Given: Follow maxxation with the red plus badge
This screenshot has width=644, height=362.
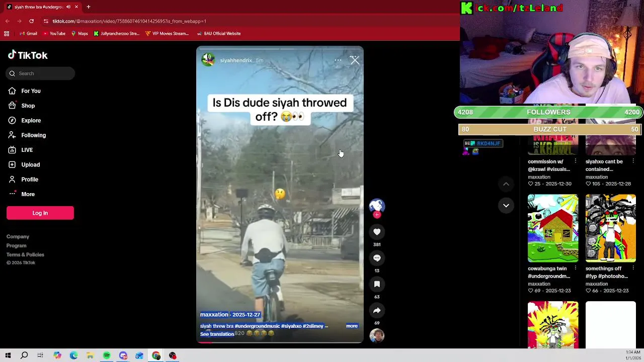Looking at the screenshot, I should click(x=377, y=215).
